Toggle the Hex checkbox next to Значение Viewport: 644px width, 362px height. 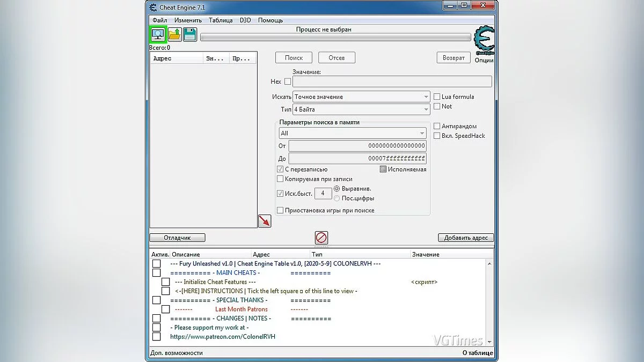(x=288, y=82)
